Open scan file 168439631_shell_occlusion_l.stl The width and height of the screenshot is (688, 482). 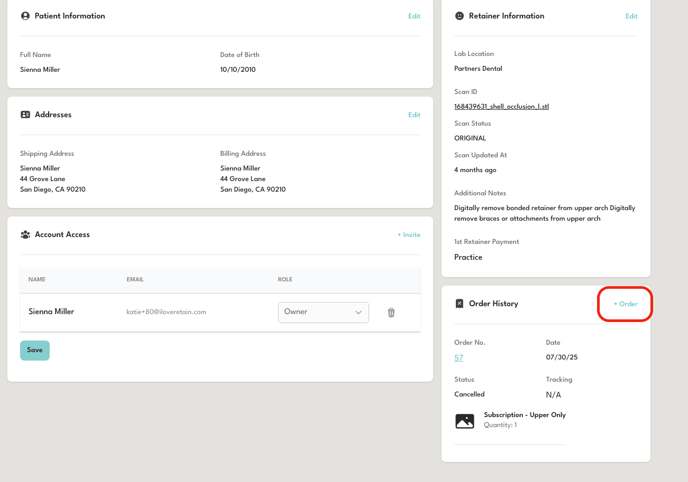(x=501, y=106)
